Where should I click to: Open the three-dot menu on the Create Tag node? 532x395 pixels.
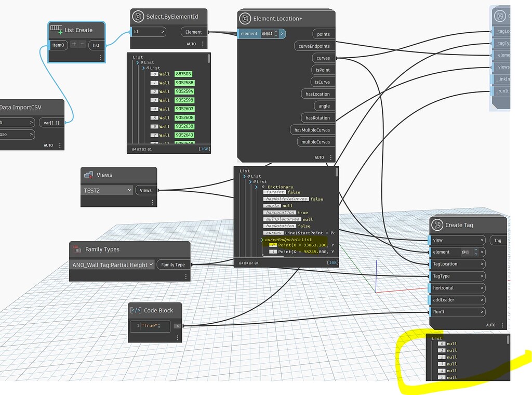click(x=502, y=325)
